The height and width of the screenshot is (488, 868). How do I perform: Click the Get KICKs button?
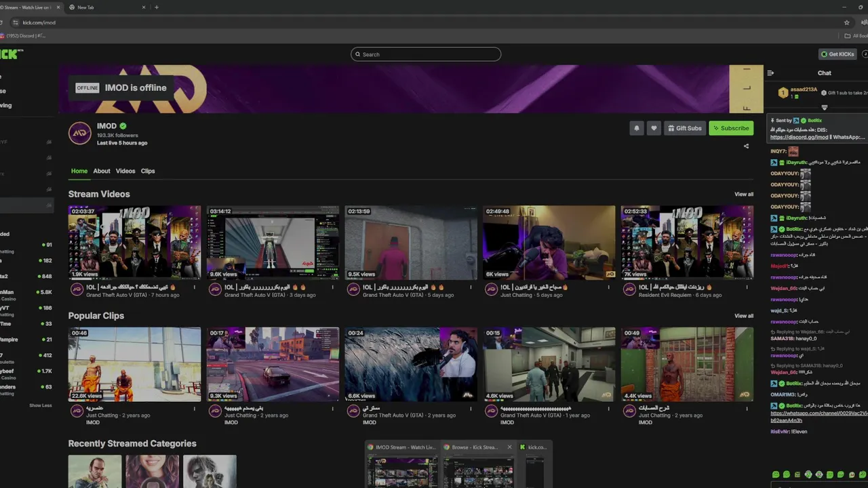tap(837, 54)
